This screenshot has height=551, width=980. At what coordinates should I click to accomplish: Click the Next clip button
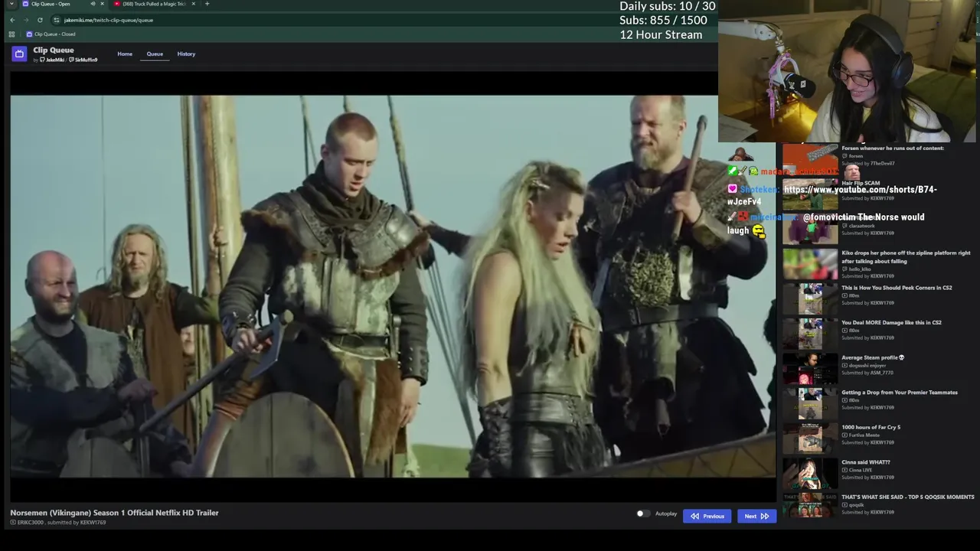[x=756, y=516]
